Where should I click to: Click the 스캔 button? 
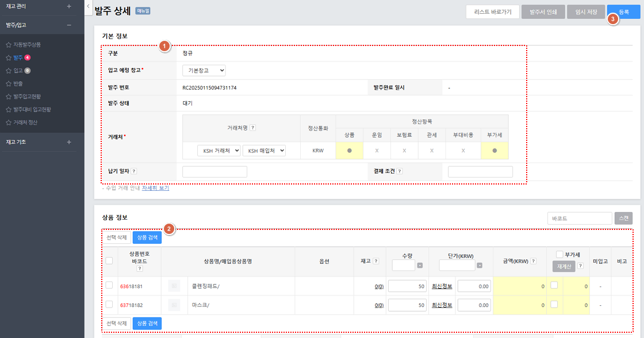tap(623, 218)
